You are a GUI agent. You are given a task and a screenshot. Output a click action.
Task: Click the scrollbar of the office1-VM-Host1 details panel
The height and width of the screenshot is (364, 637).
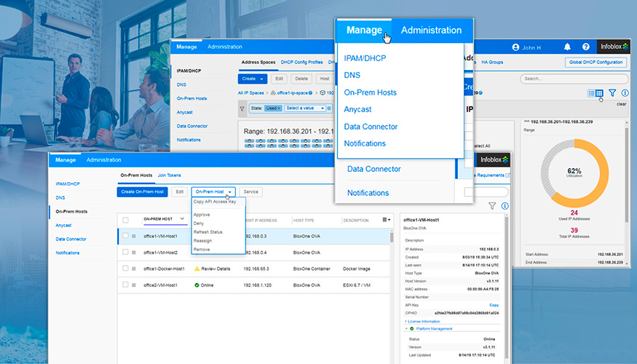point(506,286)
